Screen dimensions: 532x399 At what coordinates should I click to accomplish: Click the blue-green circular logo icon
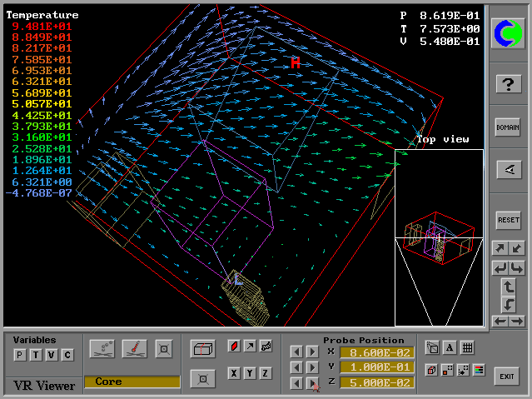tap(508, 33)
